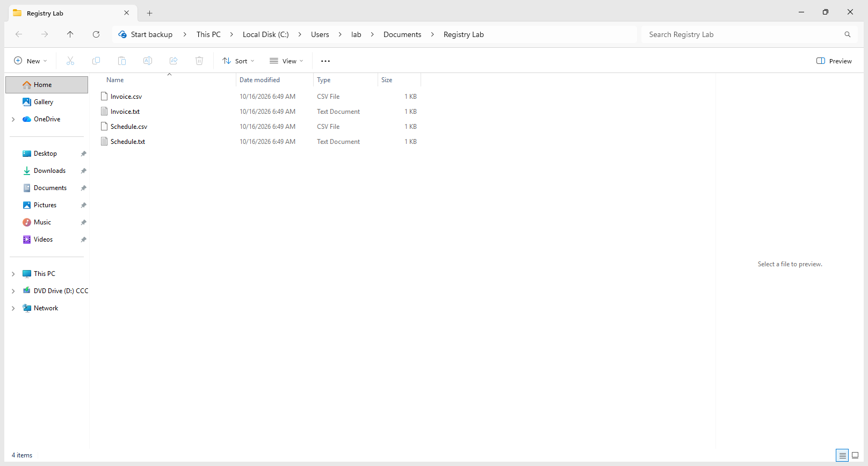Expand OneDrive in navigation pane

pos(13,119)
